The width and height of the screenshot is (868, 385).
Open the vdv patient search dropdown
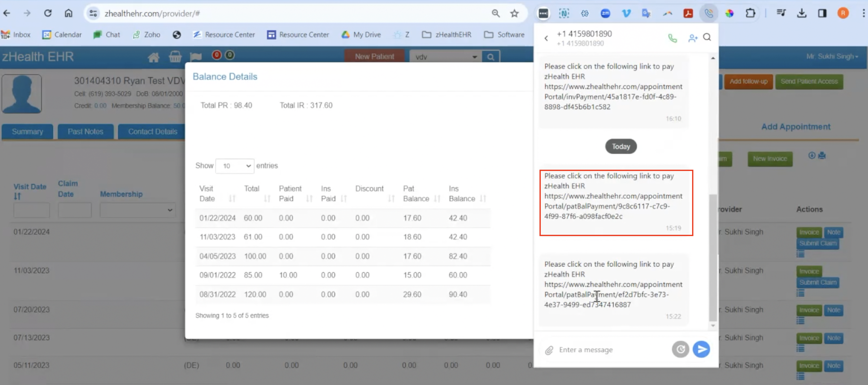coord(446,57)
